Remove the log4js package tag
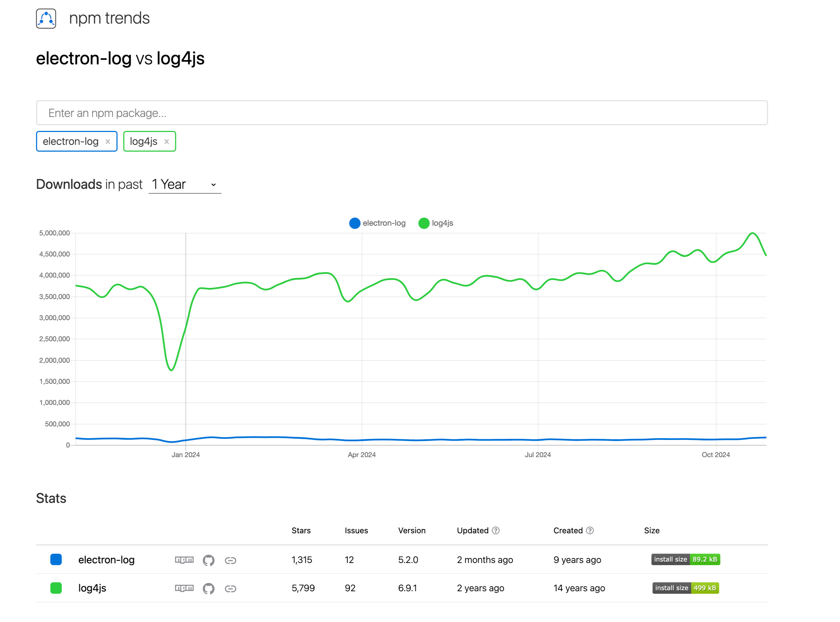Viewport: 840px width, 622px height. point(167,142)
